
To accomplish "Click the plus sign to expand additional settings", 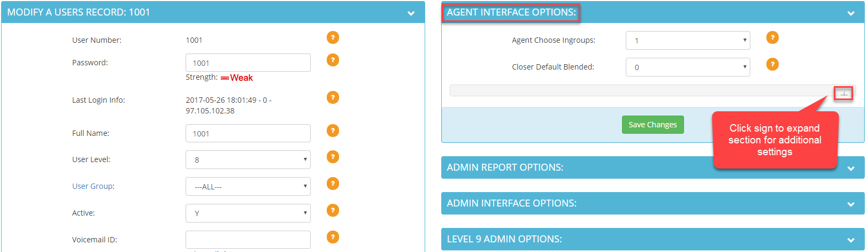I will pos(843,93).
